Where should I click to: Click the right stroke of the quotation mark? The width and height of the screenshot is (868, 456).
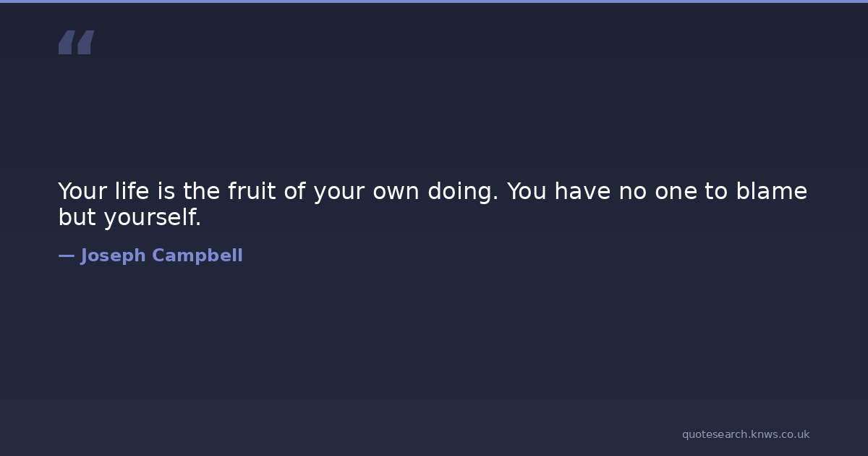85,43
